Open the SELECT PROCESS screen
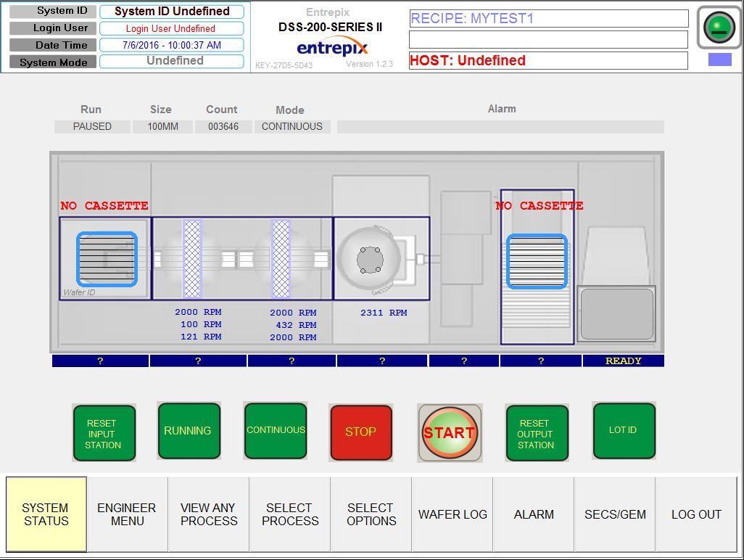Image resolution: width=744 pixels, height=560 pixels. pyautogui.click(x=289, y=514)
